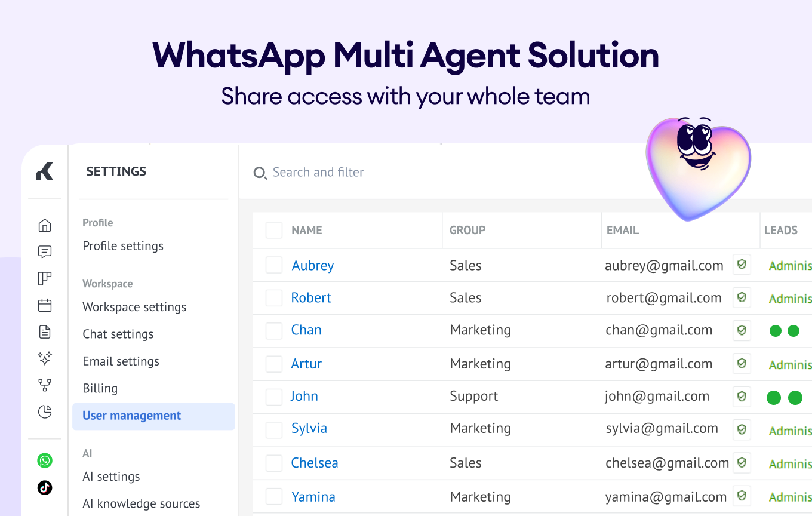Click the Search and filter field
The height and width of the screenshot is (516, 812).
click(x=318, y=173)
